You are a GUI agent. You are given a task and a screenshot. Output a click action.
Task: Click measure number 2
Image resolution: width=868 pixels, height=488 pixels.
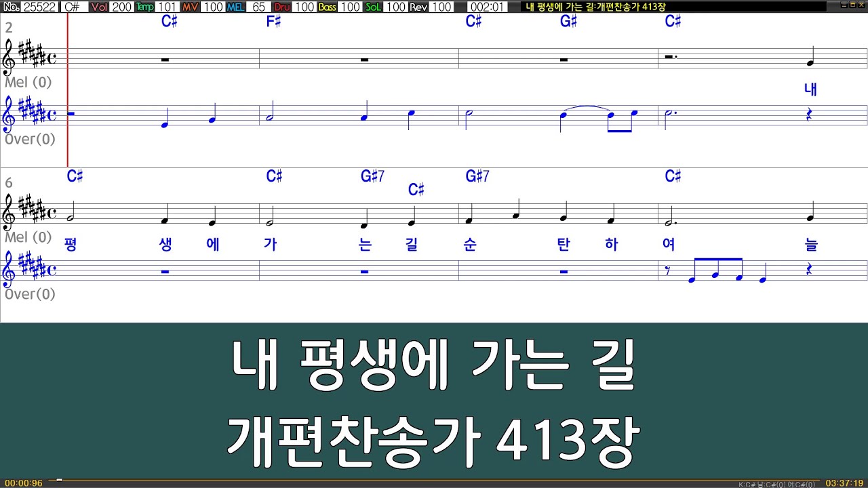pyautogui.click(x=9, y=28)
